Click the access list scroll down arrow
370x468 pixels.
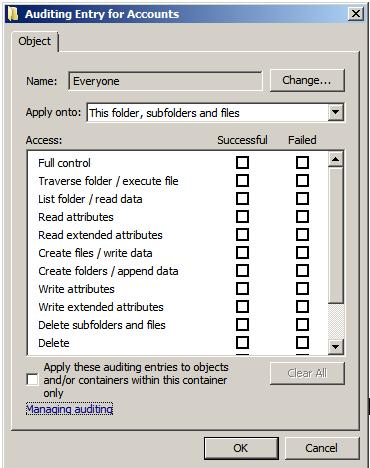(335, 347)
